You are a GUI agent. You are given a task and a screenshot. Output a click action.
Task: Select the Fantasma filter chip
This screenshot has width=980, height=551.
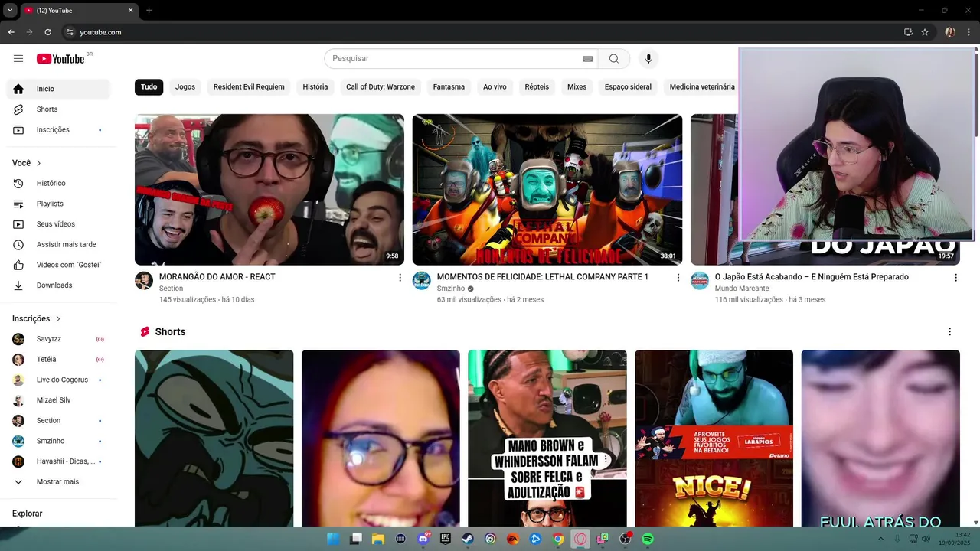point(449,87)
